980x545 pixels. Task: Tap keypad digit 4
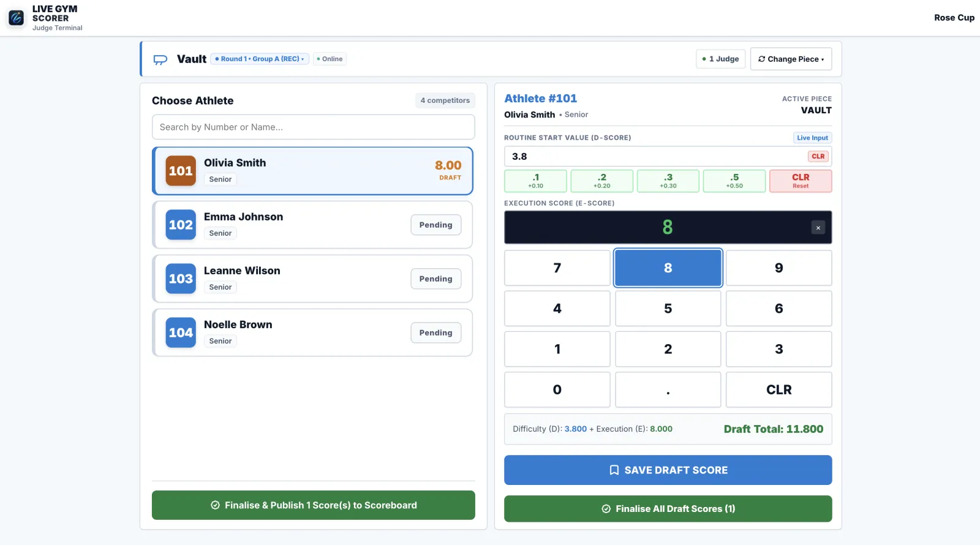[x=557, y=308]
